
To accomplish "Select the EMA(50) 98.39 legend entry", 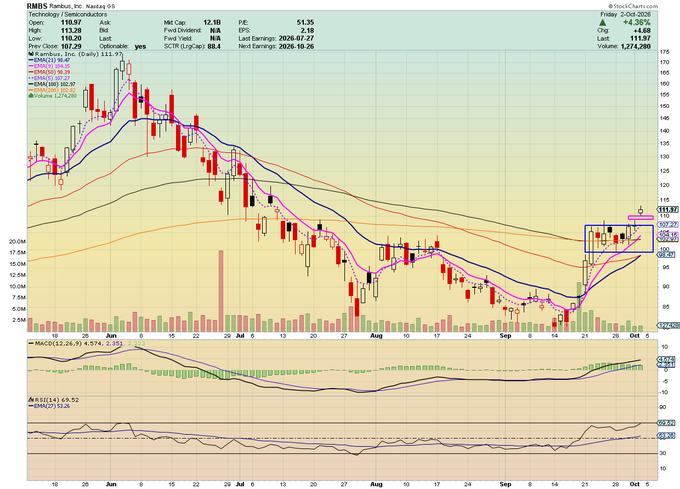I will [x=49, y=72].
